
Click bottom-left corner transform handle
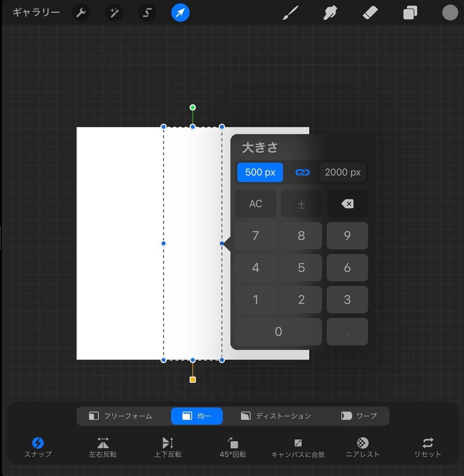click(x=164, y=360)
